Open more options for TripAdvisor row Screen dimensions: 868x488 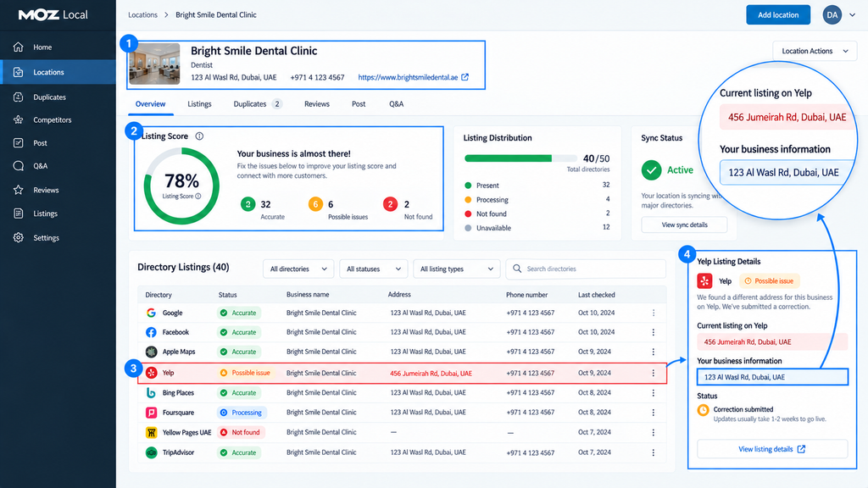[654, 452]
